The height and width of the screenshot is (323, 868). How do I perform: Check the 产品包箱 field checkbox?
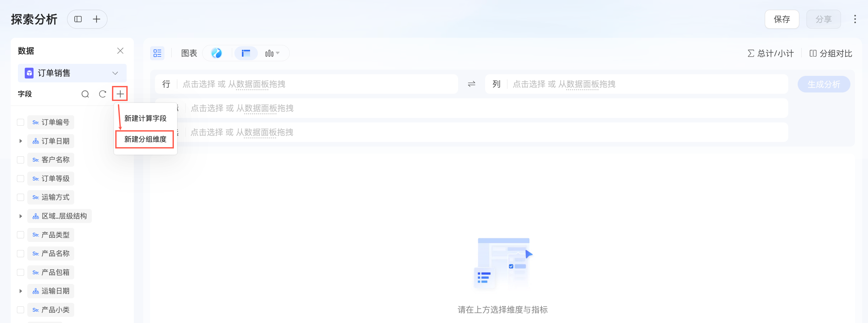click(x=21, y=273)
